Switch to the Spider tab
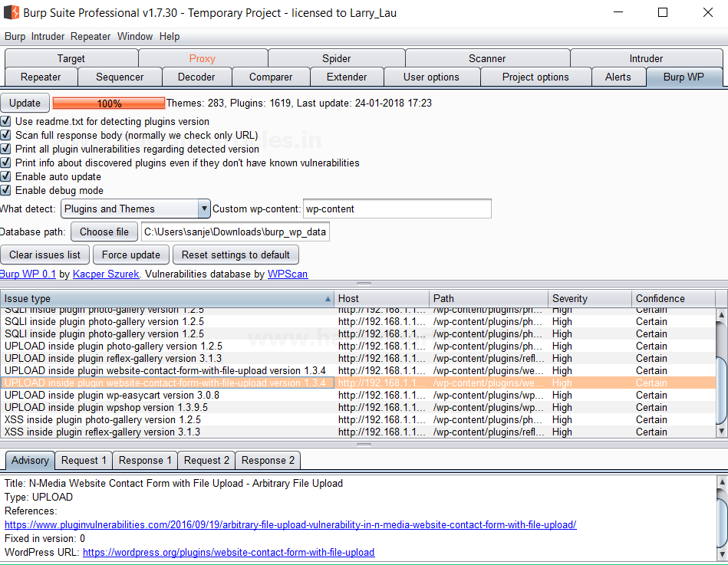 point(337,58)
